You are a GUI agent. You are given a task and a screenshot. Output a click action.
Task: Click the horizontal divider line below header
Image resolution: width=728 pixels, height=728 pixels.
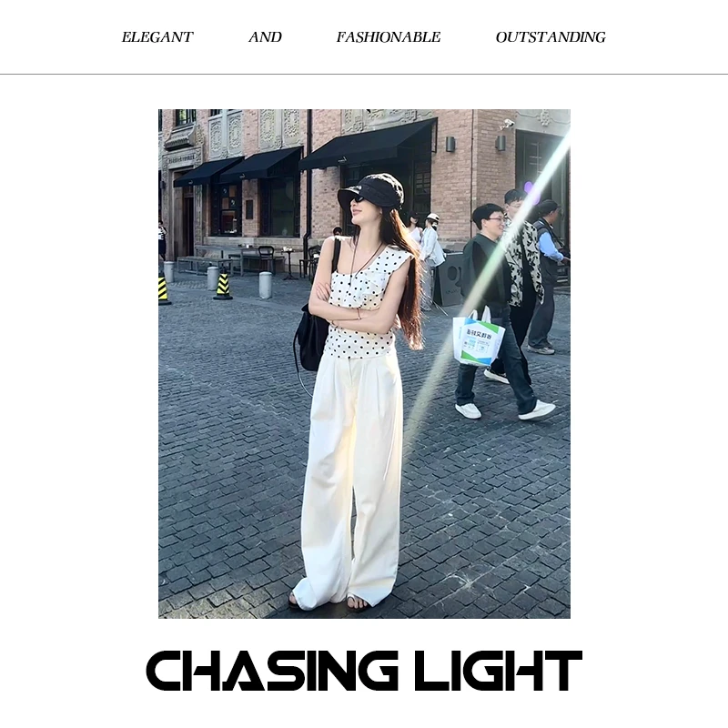364,74
